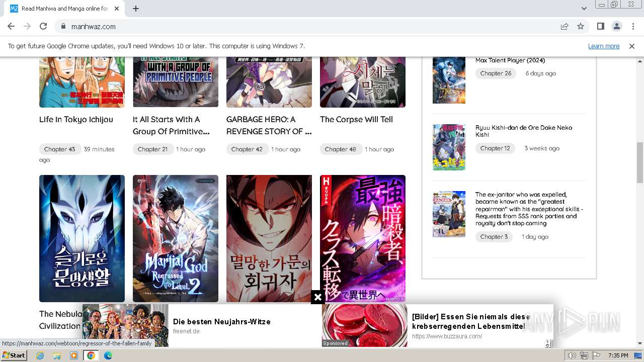Open a new browser tab
The height and width of the screenshot is (362, 644).
(x=136, y=9)
